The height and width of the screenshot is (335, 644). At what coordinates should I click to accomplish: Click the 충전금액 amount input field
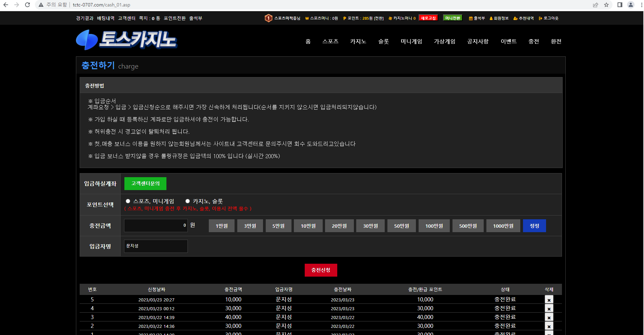point(156,225)
